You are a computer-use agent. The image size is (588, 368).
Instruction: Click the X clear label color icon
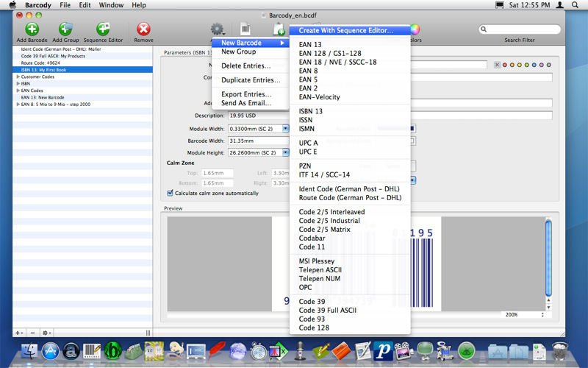(x=498, y=65)
